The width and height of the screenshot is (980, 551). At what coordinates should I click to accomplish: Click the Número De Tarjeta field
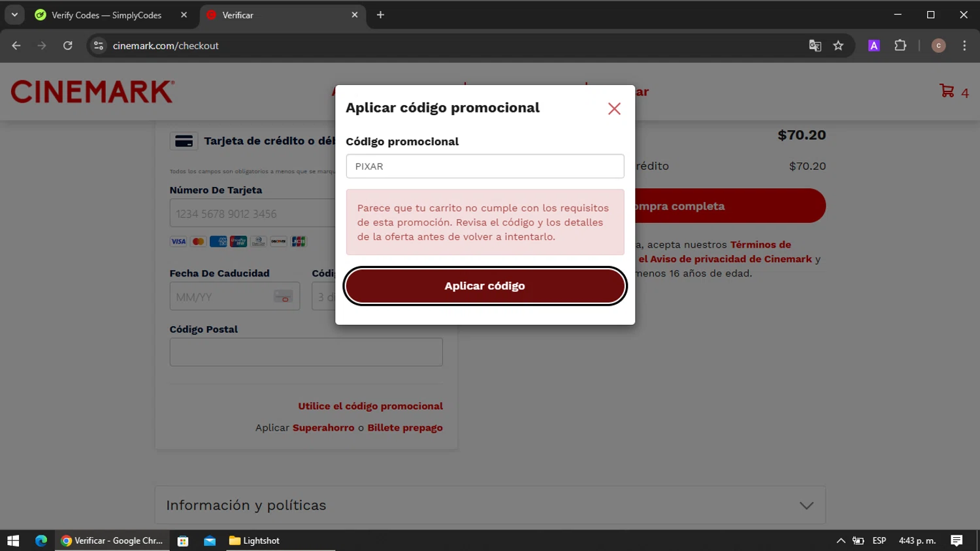pos(252,214)
